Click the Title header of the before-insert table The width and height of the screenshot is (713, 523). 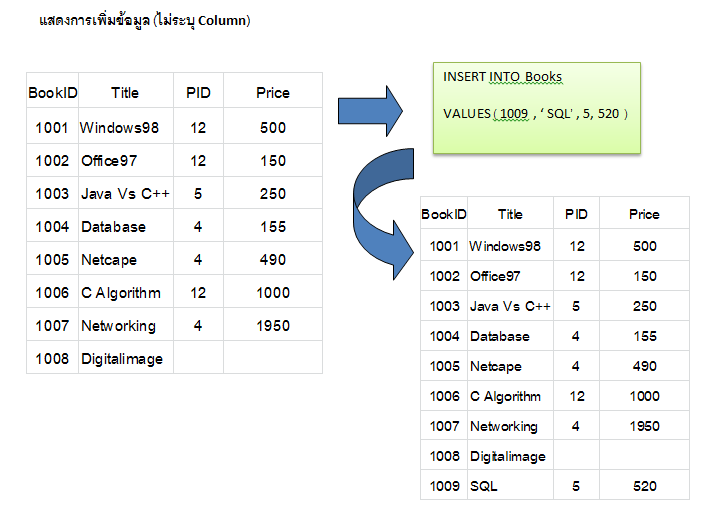pos(125,93)
